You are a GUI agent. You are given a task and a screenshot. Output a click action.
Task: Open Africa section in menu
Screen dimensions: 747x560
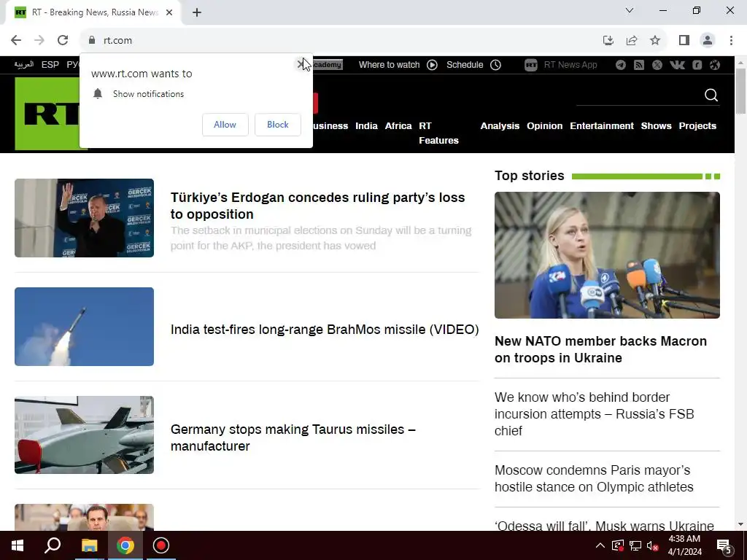pos(398,125)
